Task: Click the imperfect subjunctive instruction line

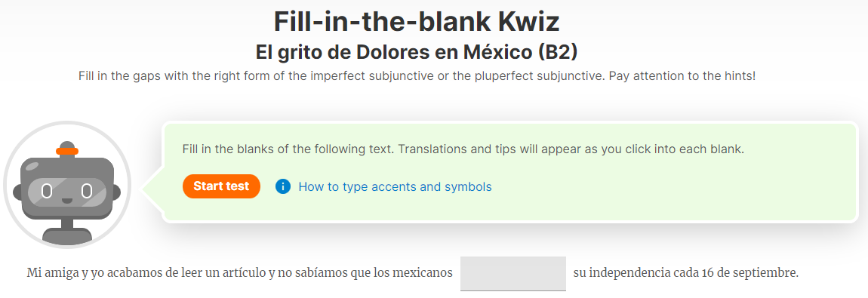Action: 417,75
